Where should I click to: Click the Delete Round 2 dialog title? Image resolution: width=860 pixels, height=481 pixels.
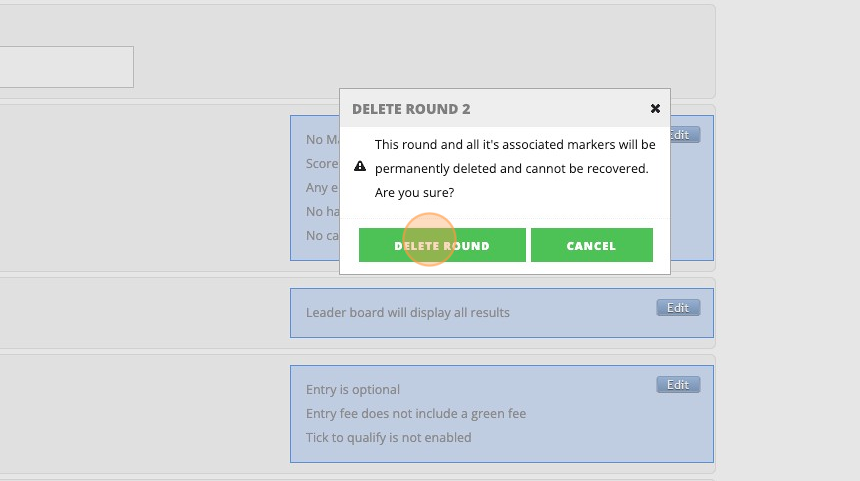pyautogui.click(x=411, y=109)
